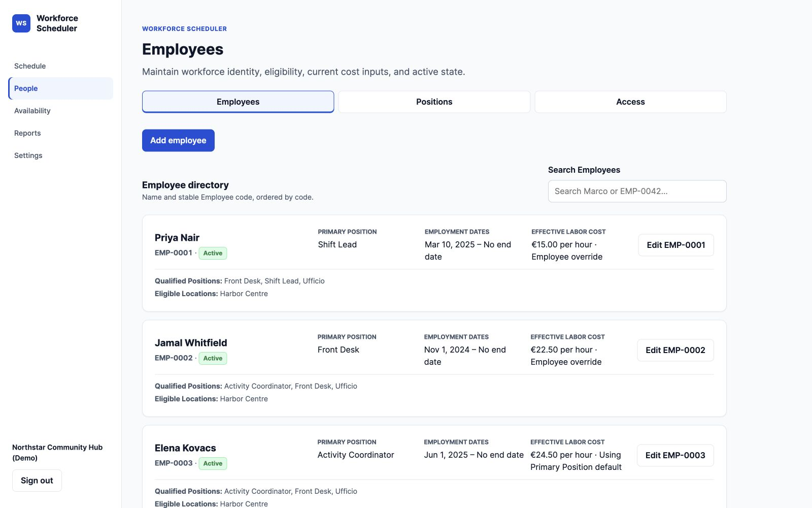The image size is (812, 508).
Task: Click the EMP-0001 employee code
Action: [174, 252]
